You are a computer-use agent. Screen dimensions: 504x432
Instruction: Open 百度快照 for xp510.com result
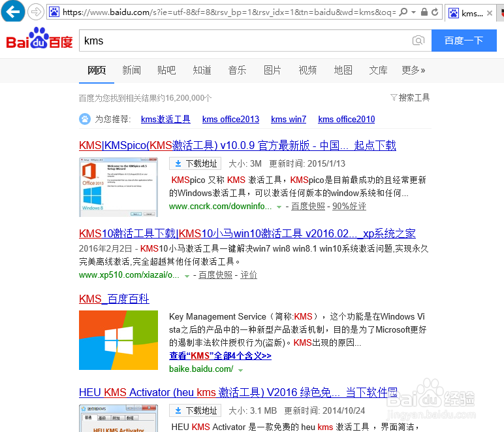(x=215, y=275)
